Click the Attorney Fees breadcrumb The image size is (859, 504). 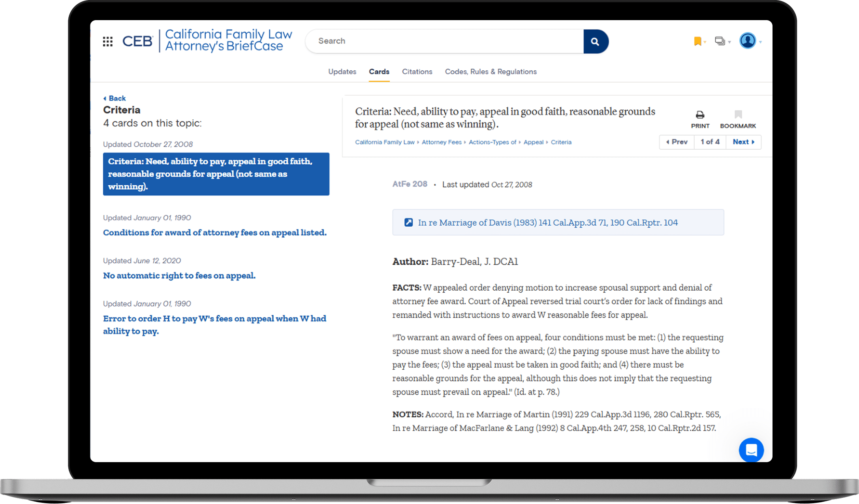[441, 142]
